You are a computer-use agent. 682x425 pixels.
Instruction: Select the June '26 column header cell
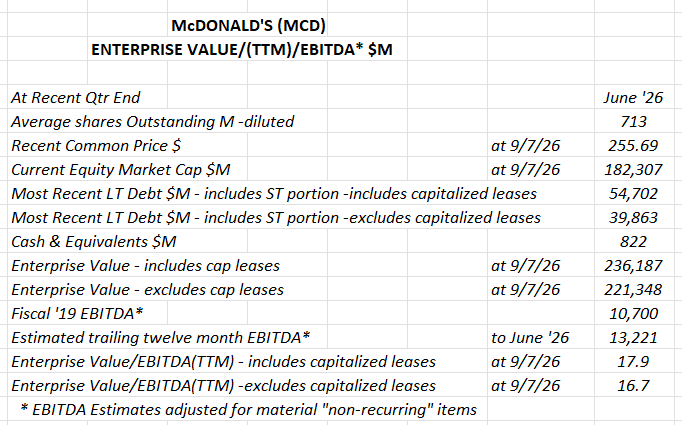(633, 97)
